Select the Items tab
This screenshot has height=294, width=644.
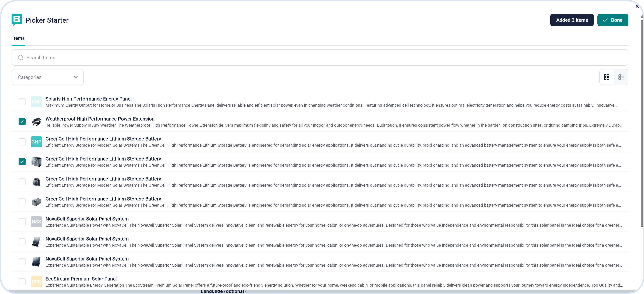click(x=18, y=38)
